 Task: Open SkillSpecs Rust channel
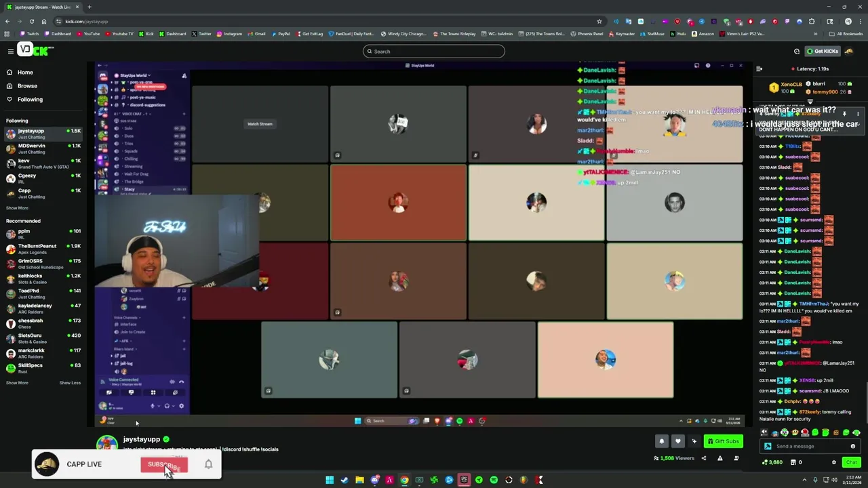43,369
